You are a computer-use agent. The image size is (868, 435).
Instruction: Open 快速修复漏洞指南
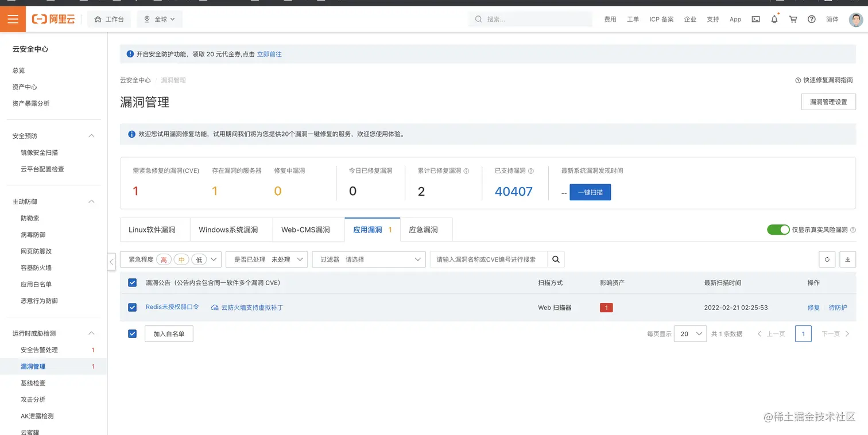point(824,80)
